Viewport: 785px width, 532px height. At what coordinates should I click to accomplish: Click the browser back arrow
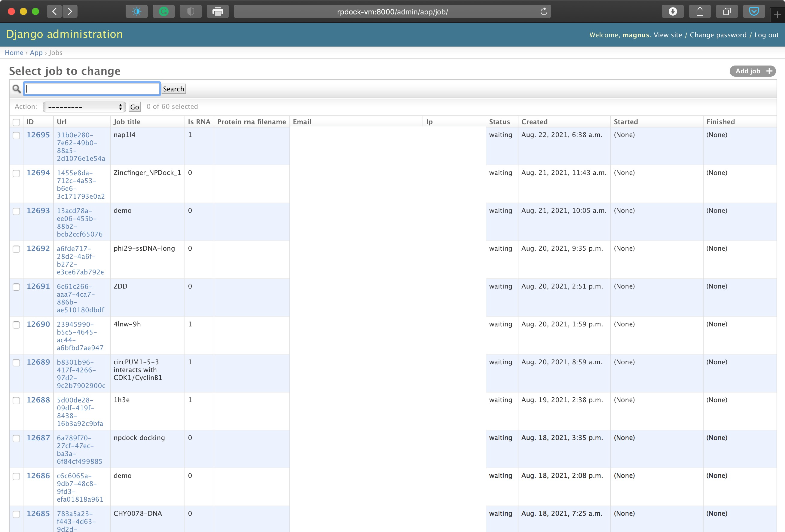click(x=54, y=11)
